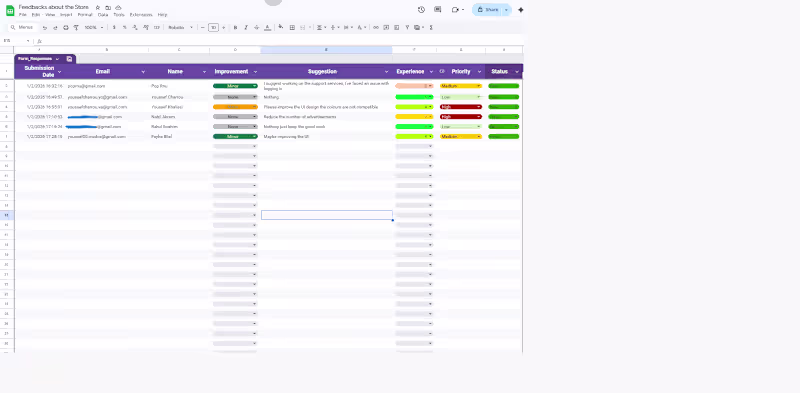Viewport: 800px width, 393px height.
Task: Open the Improvement column header dropdown
Action: [255, 72]
